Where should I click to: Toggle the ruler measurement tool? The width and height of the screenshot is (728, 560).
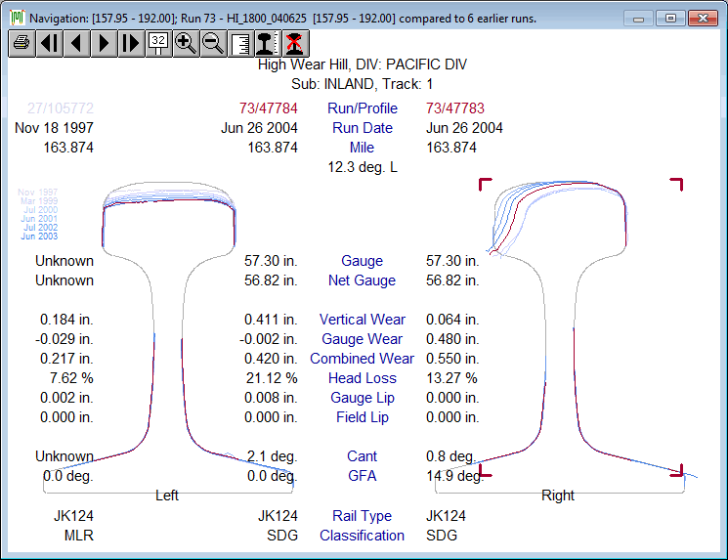click(x=239, y=43)
